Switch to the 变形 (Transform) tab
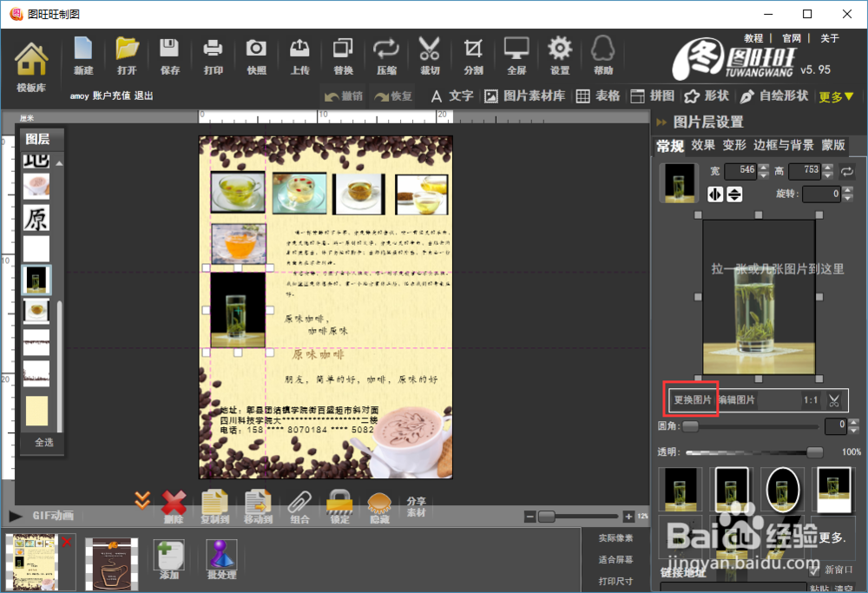This screenshot has height=593, width=868. click(x=734, y=145)
